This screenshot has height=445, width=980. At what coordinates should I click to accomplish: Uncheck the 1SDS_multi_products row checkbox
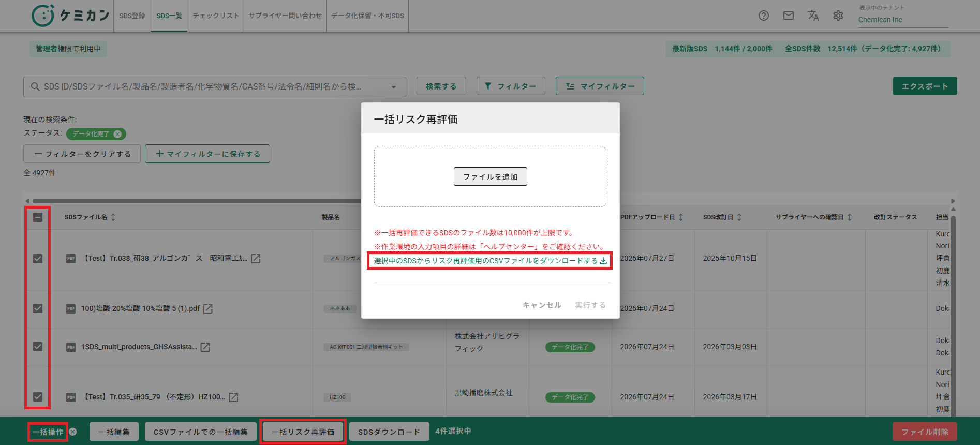pos(38,347)
